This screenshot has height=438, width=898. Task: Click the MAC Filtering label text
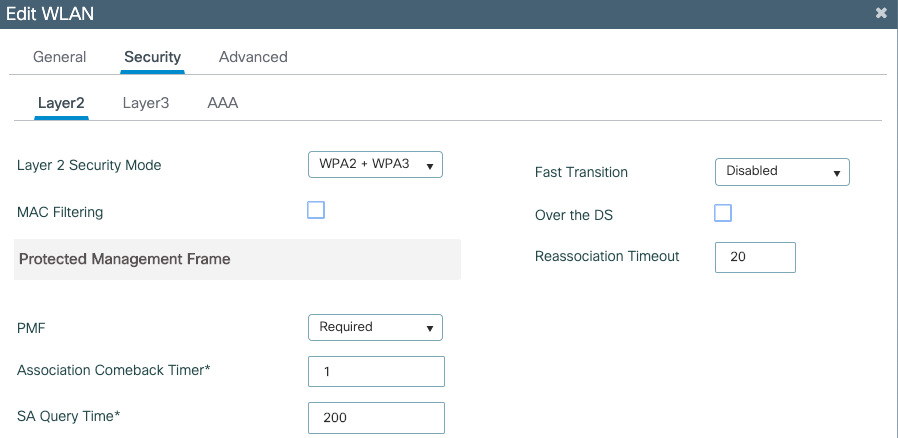point(60,212)
